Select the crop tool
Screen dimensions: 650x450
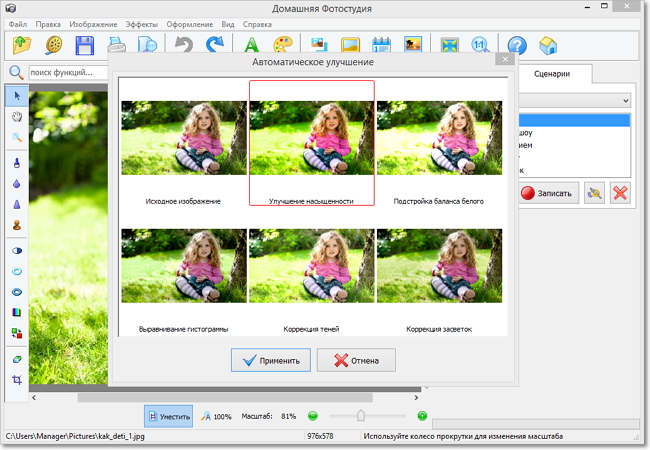point(17,380)
